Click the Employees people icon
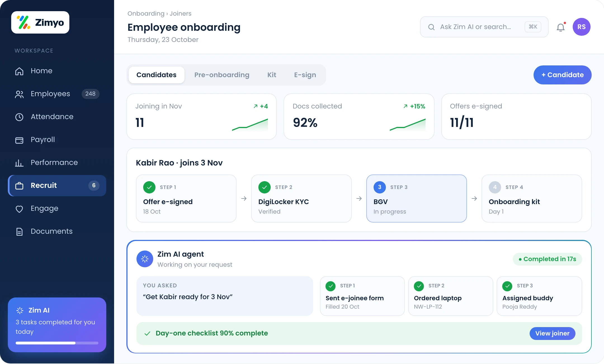Viewport: 604px width, 364px height. click(x=19, y=94)
